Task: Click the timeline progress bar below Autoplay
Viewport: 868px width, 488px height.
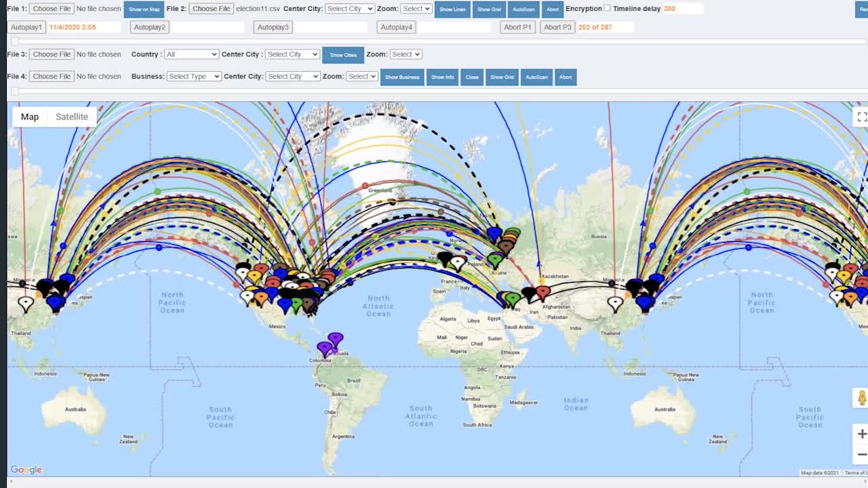Action: pyautogui.click(x=437, y=41)
